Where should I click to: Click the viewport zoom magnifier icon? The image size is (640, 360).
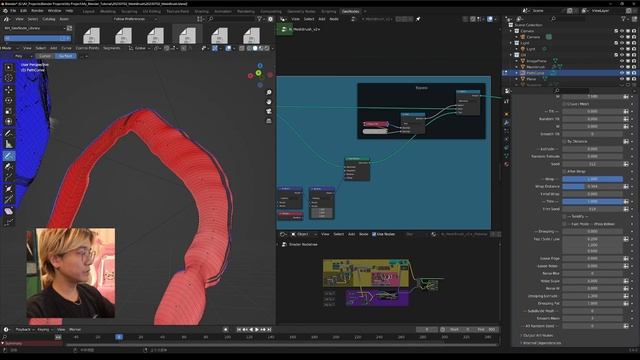pos(269,93)
